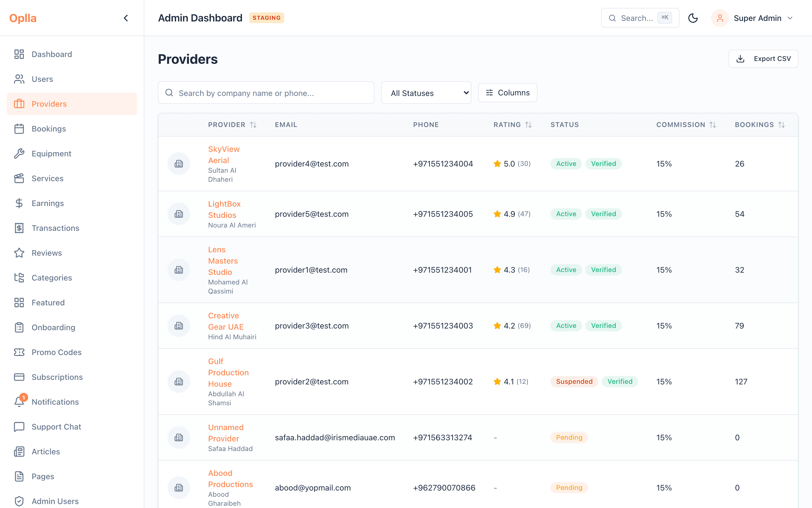Image resolution: width=812 pixels, height=508 pixels.
Task: Sort table by Provider column
Action: point(232,125)
